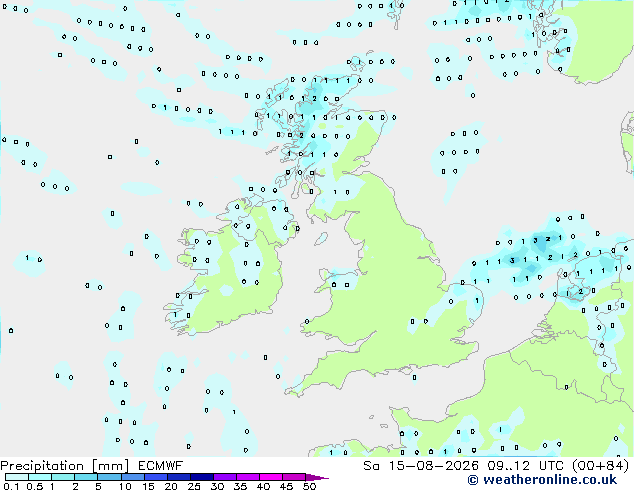Click the '50' legend scale label

tap(309, 486)
